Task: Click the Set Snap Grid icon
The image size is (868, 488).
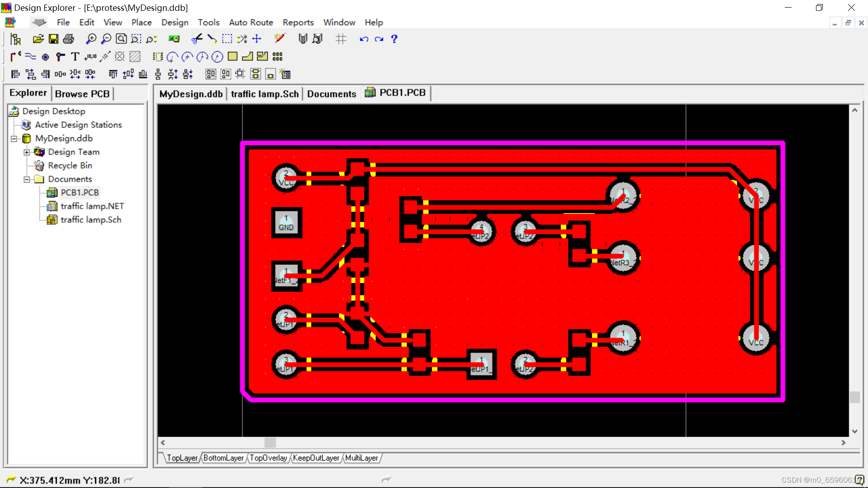Action: click(x=341, y=39)
